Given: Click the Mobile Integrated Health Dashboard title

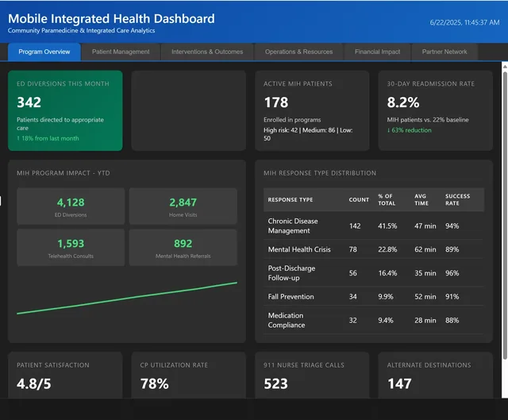Looking at the screenshot, I should [x=111, y=18].
